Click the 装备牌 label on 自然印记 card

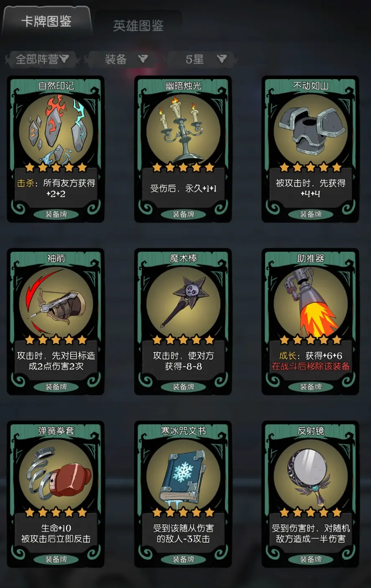click(x=56, y=215)
